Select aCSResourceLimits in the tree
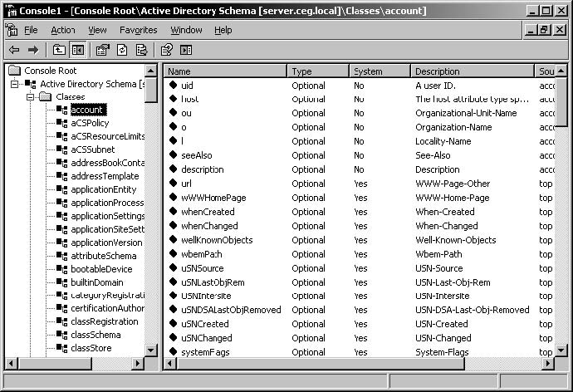 tap(107, 136)
